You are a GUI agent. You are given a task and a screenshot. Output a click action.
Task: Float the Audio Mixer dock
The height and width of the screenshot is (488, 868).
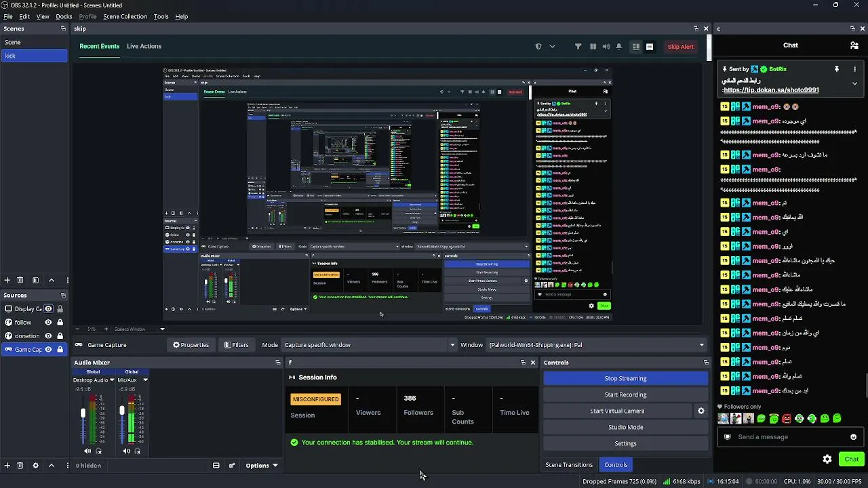[277, 363]
